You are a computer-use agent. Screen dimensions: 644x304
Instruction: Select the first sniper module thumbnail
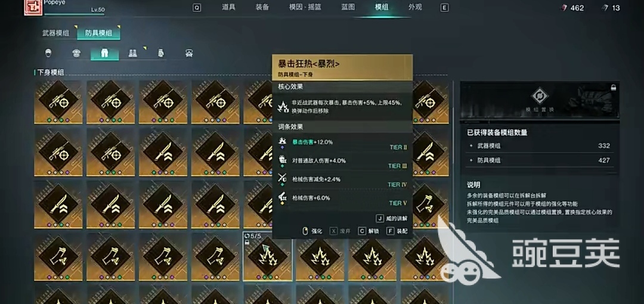click(58, 102)
